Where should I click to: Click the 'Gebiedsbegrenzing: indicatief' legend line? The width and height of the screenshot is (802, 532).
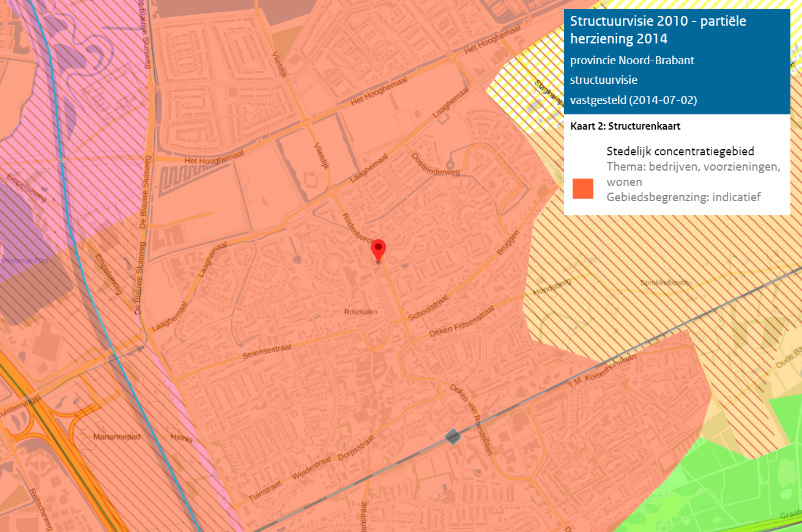coord(684,197)
